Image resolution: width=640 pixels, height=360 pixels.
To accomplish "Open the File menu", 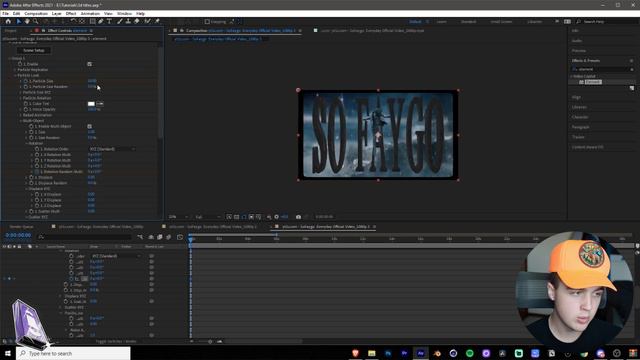I will coord(5,13).
